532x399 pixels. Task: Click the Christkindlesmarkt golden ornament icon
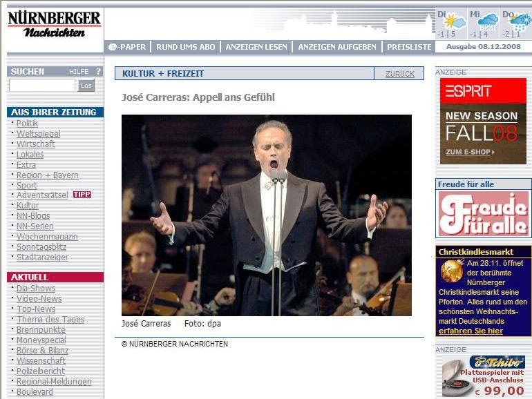pos(452,271)
